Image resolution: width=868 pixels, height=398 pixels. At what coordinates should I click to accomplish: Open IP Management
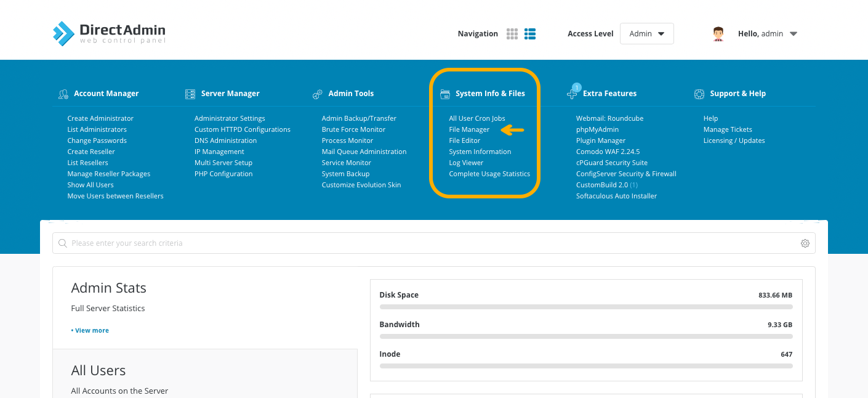219,152
